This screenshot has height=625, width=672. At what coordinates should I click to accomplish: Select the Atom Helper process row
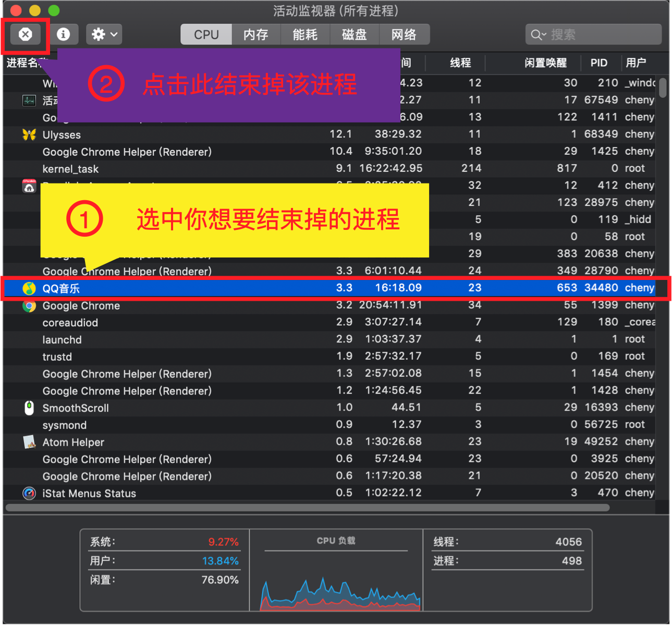(x=329, y=442)
